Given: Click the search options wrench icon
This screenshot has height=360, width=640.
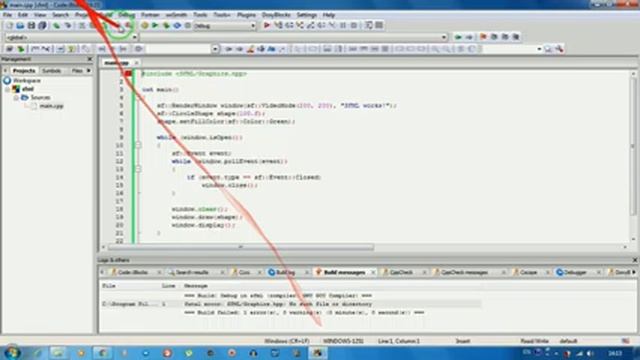Looking at the screenshot, I should point(559,49).
